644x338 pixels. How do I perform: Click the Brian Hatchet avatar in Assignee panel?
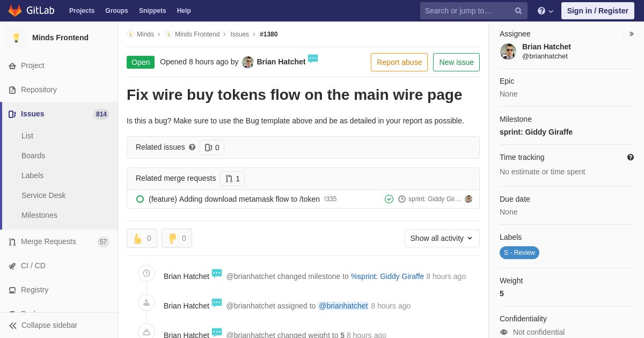click(508, 52)
